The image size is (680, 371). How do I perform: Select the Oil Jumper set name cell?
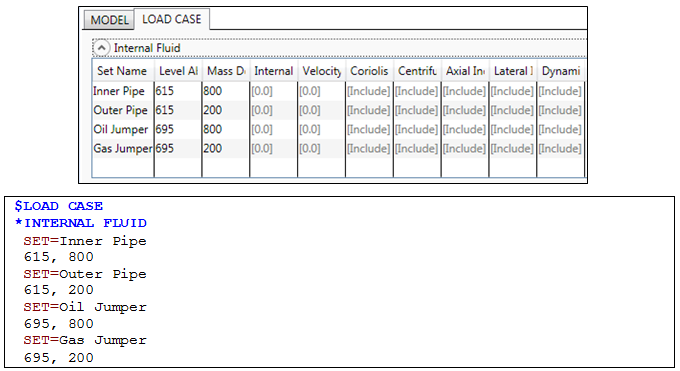click(x=123, y=129)
